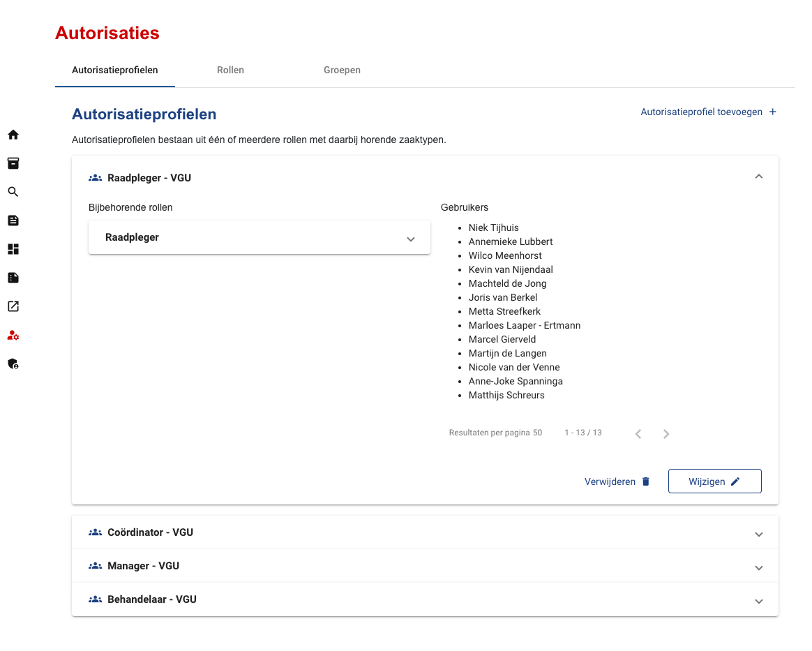This screenshot has height=651, width=812.
Task: Click group icon beside Raadpleger - VGU
Action: [96, 178]
